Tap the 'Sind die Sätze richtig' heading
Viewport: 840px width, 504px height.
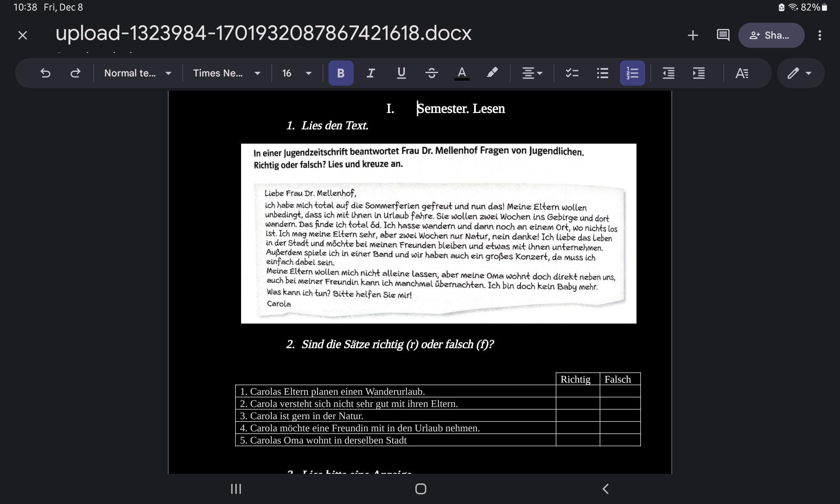390,344
